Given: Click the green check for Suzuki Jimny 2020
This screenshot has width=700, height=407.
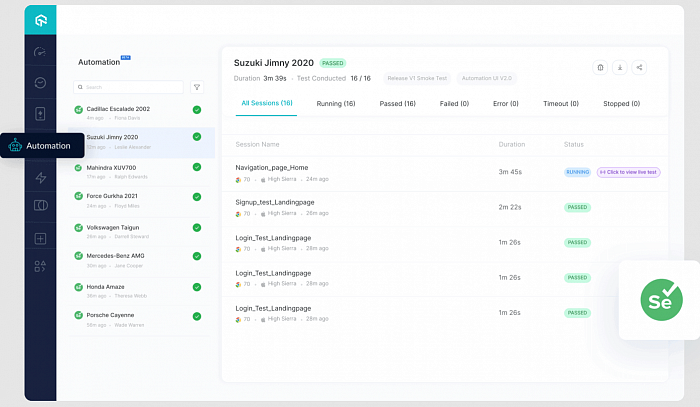Looking at the screenshot, I should tap(197, 137).
